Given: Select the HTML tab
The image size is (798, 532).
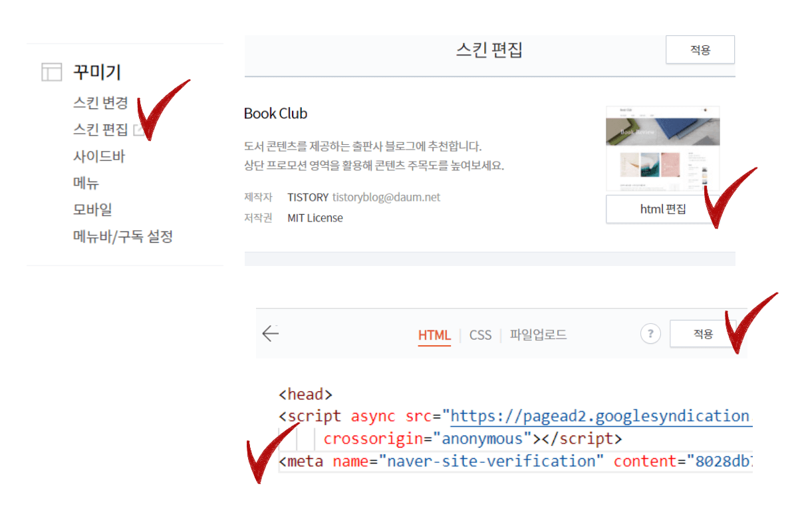Looking at the screenshot, I should (434, 335).
